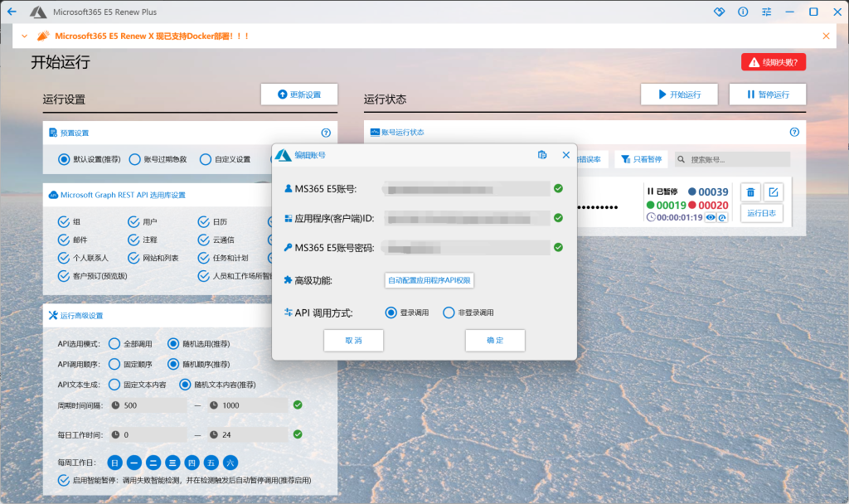849x504 pixels.
Task: Toggle Wednesday 三 workday circle
Action: (172, 463)
